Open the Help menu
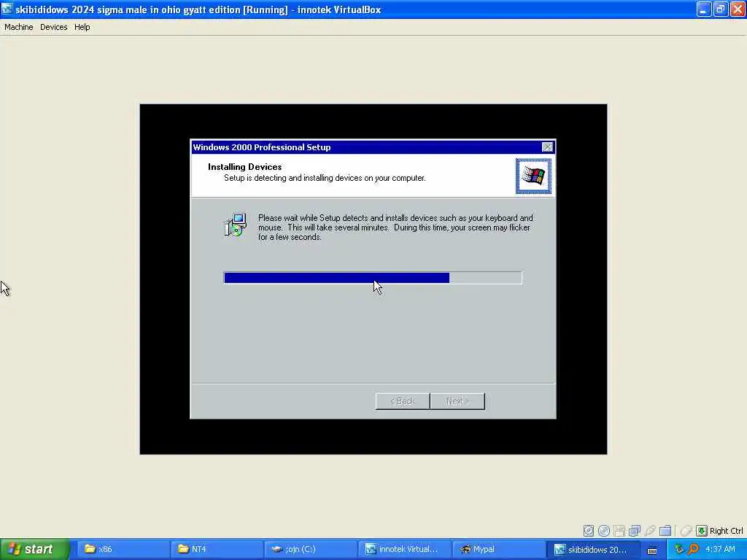The height and width of the screenshot is (560, 747). (82, 27)
